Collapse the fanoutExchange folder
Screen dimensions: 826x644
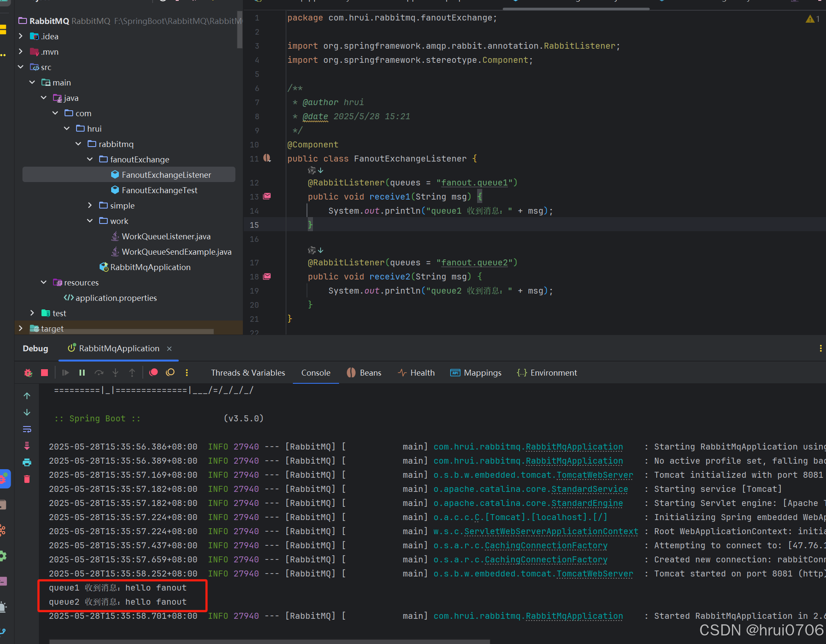90,159
